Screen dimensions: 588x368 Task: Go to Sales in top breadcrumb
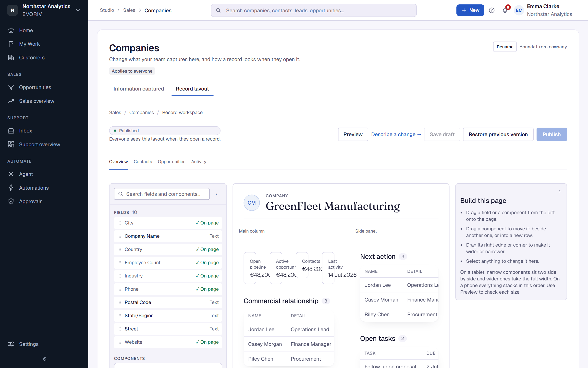tap(129, 10)
